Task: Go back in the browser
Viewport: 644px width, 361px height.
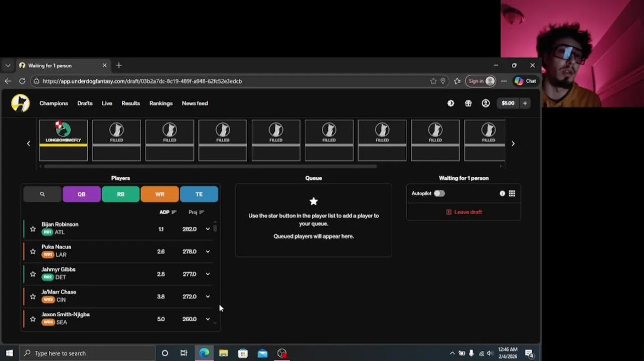Action: [x=8, y=81]
